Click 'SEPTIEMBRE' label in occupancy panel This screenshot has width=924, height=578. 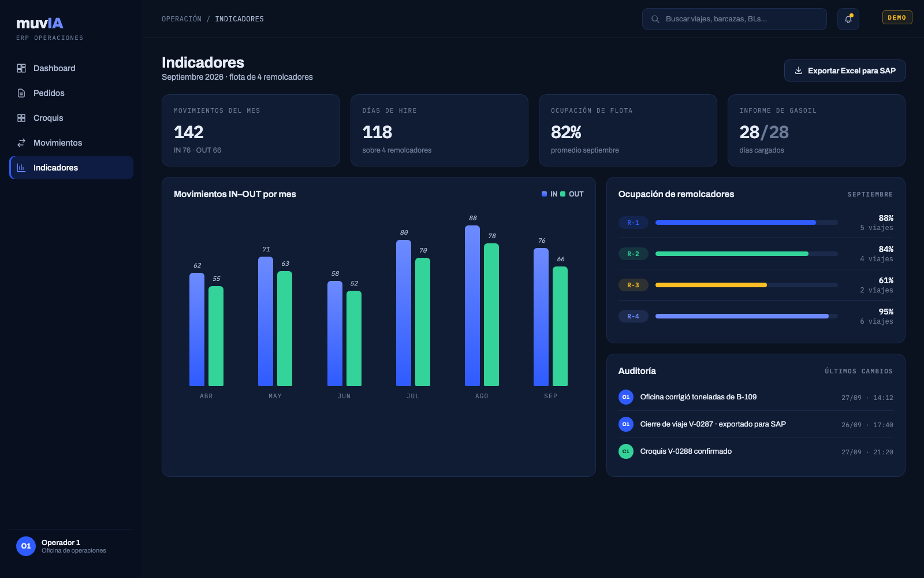click(x=870, y=194)
